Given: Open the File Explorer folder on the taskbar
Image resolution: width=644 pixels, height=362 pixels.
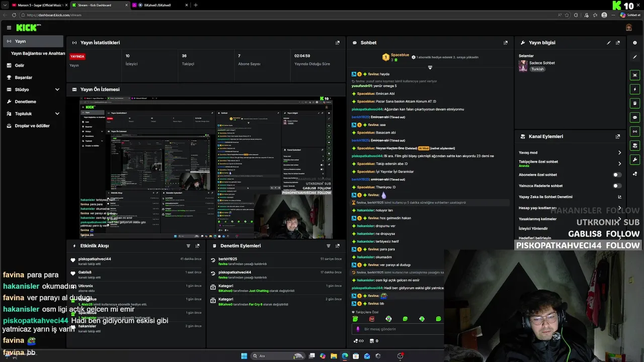Looking at the screenshot, I should [x=334, y=356].
